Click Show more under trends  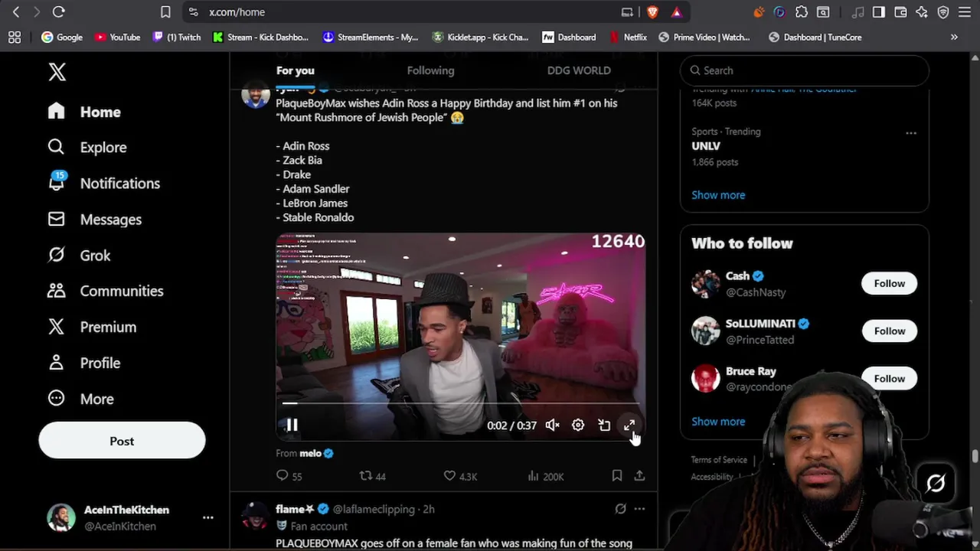coord(718,195)
